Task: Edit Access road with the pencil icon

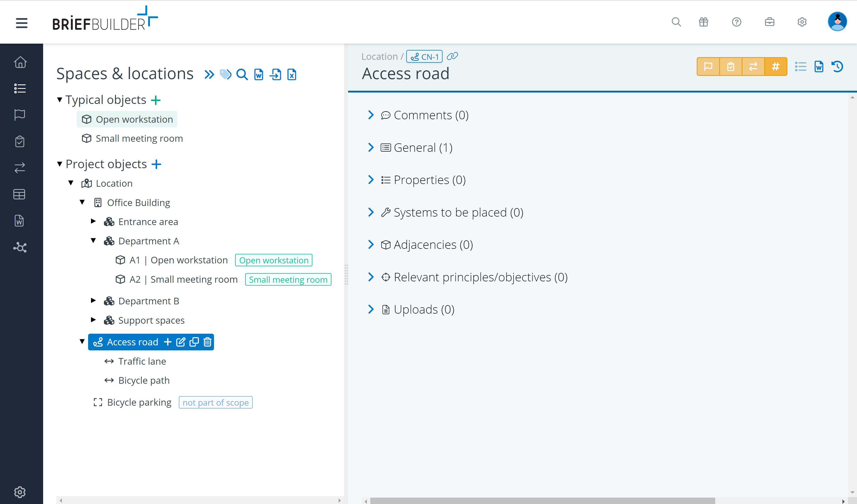Action: tap(181, 342)
